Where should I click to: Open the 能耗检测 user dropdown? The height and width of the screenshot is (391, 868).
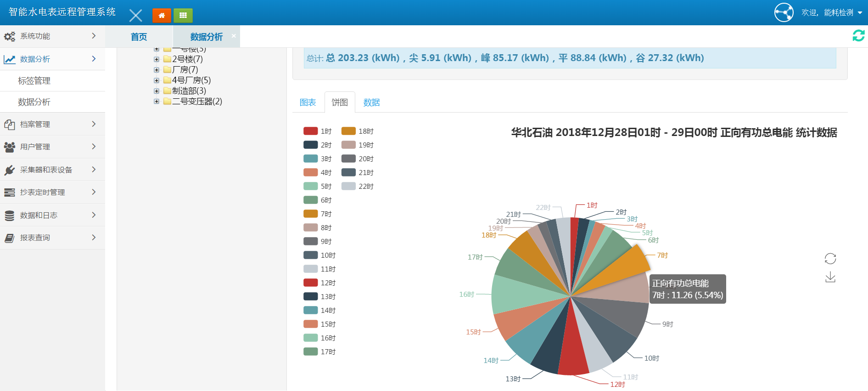click(832, 13)
